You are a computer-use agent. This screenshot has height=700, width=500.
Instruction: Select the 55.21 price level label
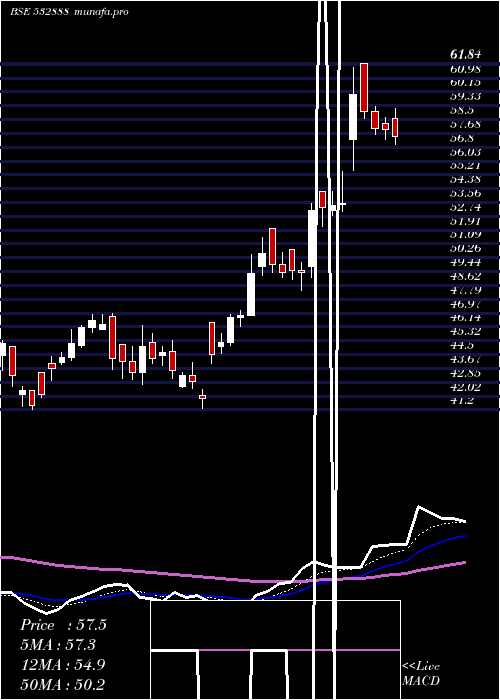(466, 166)
